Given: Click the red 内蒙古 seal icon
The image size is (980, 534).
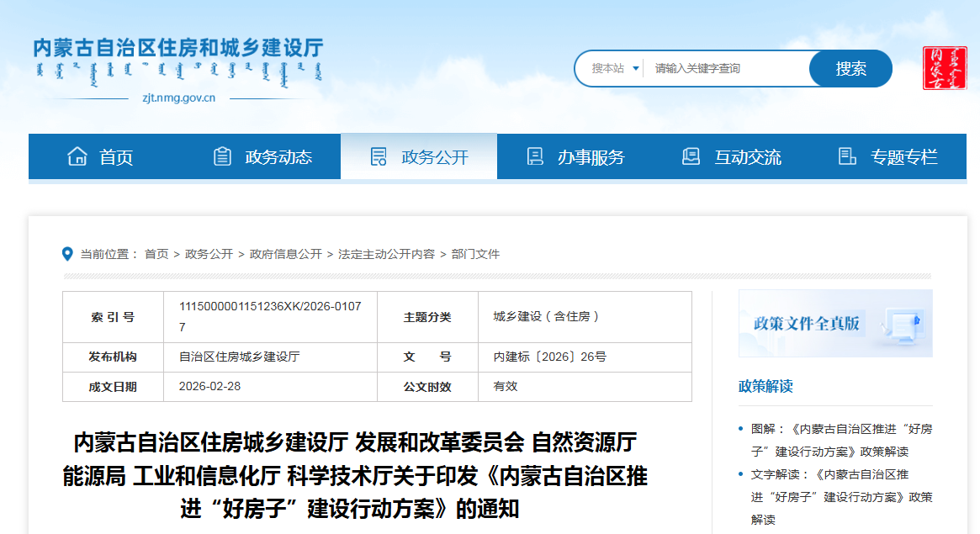Looking at the screenshot, I should click(x=944, y=68).
